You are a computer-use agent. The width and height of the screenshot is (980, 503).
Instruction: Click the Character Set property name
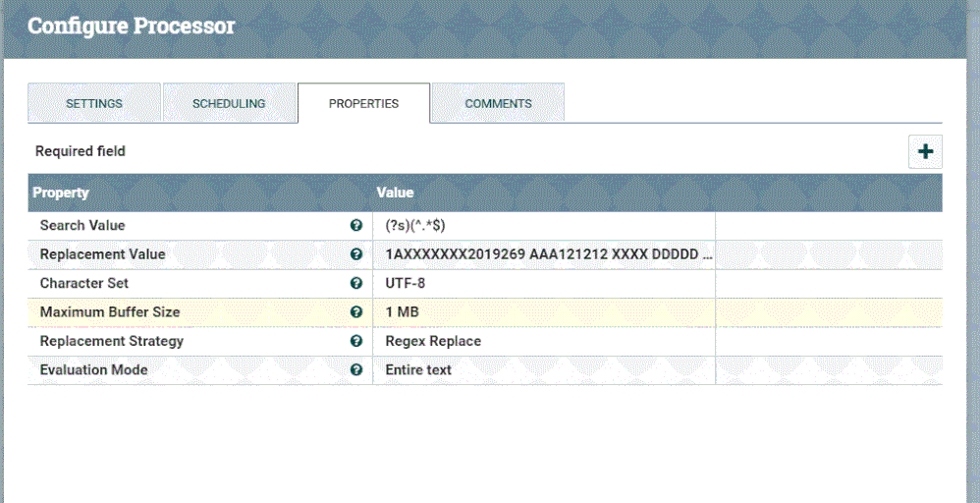[x=84, y=283]
